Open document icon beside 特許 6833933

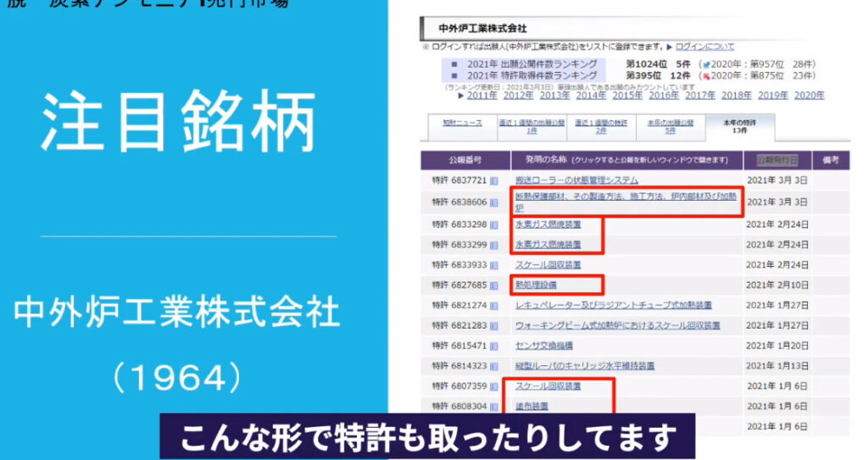click(494, 266)
